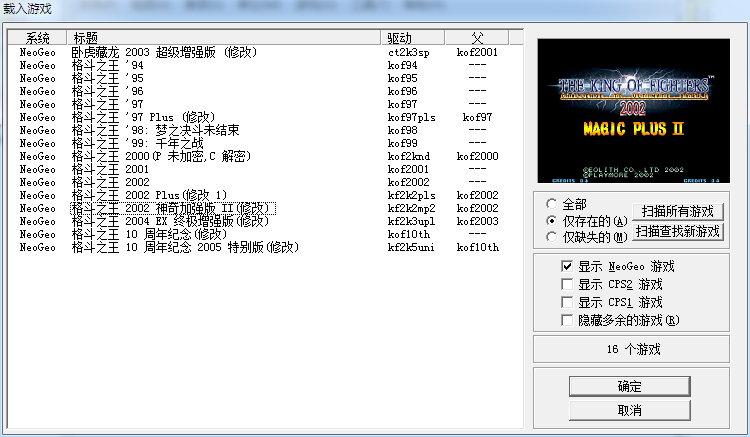Screen dimensions: 750x437
Task: Sort list by 驱动 column header
Action: coord(413,37)
